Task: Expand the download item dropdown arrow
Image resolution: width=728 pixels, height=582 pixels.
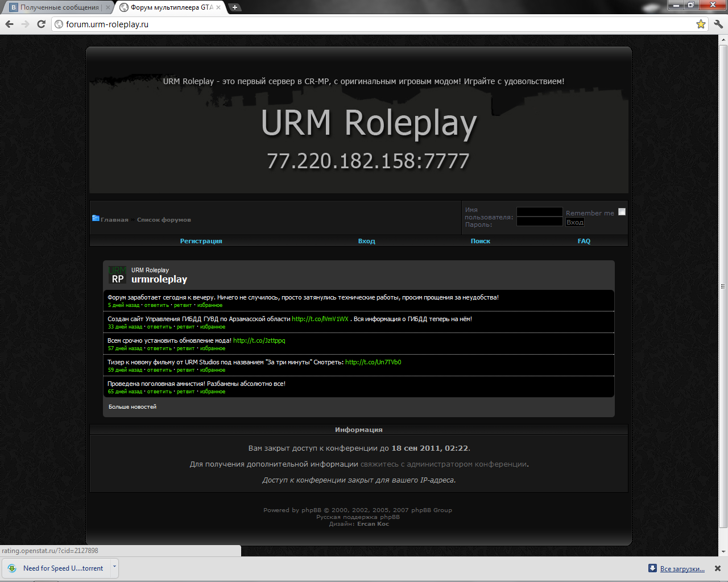Action: click(x=114, y=567)
